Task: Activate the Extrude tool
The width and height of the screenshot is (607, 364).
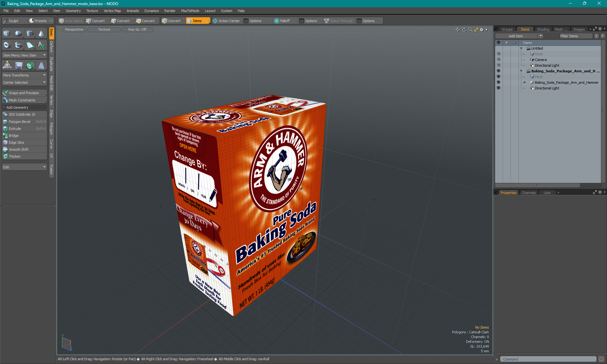Action: click(24, 129)
